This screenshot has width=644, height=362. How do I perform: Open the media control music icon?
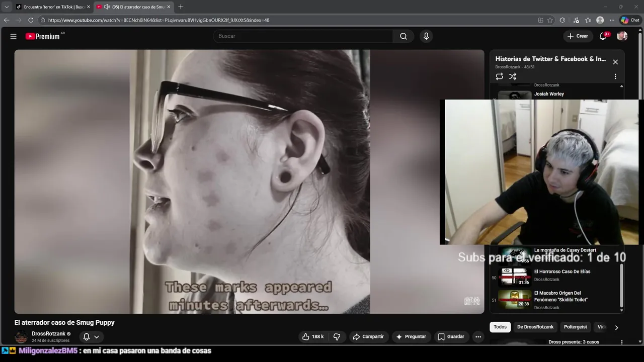tap(576, 20)
